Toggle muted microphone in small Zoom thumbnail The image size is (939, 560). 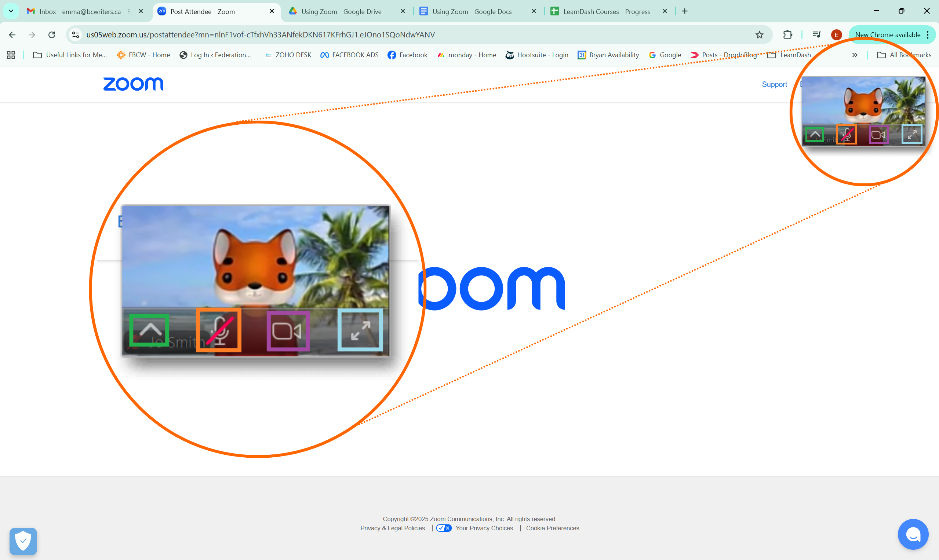pos(847,135)
